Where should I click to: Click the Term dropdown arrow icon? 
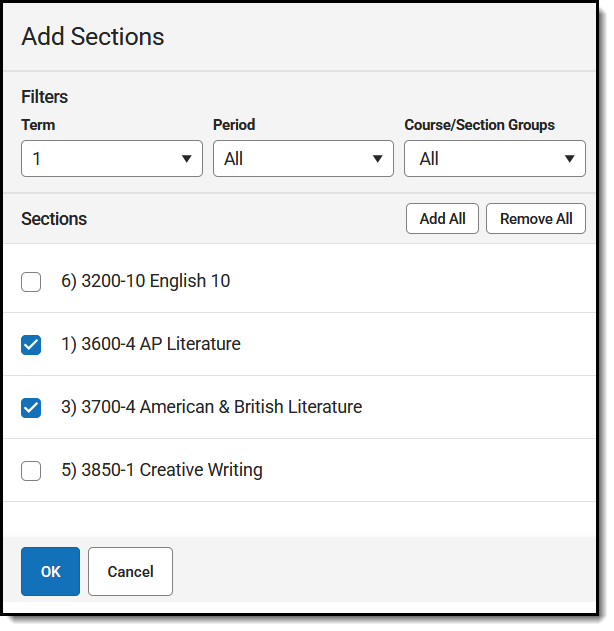point(186,159)
